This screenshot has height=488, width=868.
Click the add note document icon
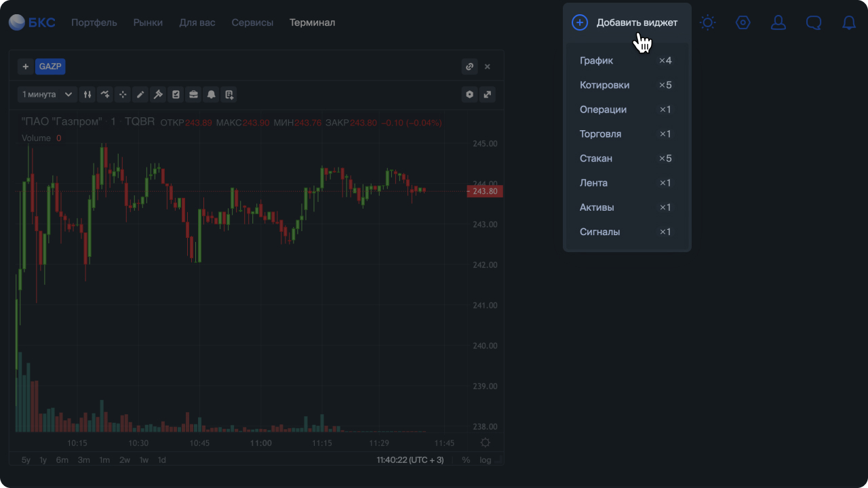point(229,94)
